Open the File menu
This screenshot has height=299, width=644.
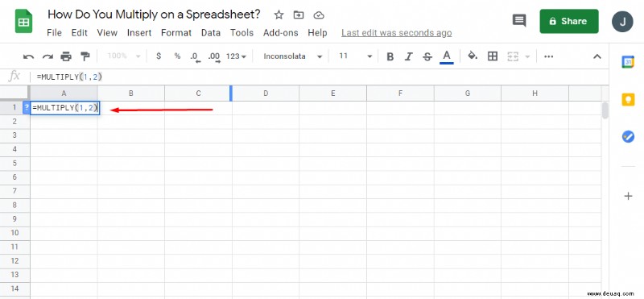(x=54, y=32)
